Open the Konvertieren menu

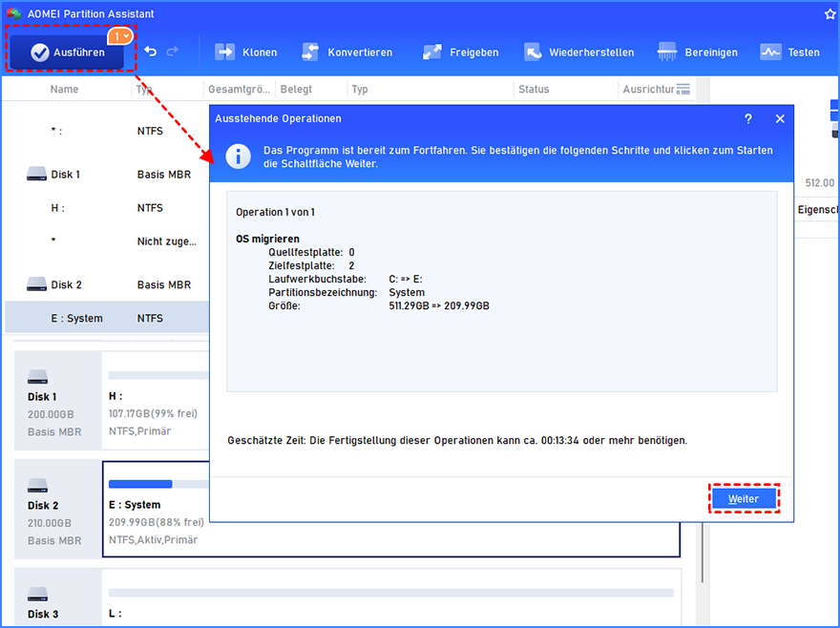347,52
